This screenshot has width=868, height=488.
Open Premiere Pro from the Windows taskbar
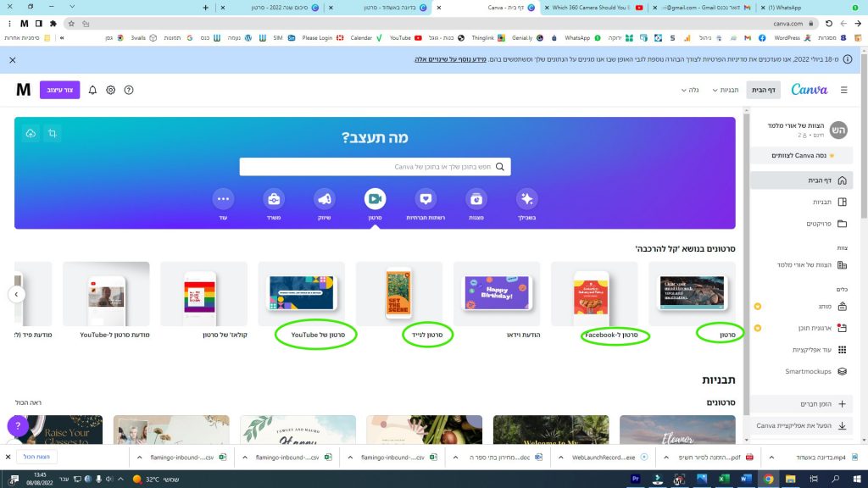click(x=636, y=480)
